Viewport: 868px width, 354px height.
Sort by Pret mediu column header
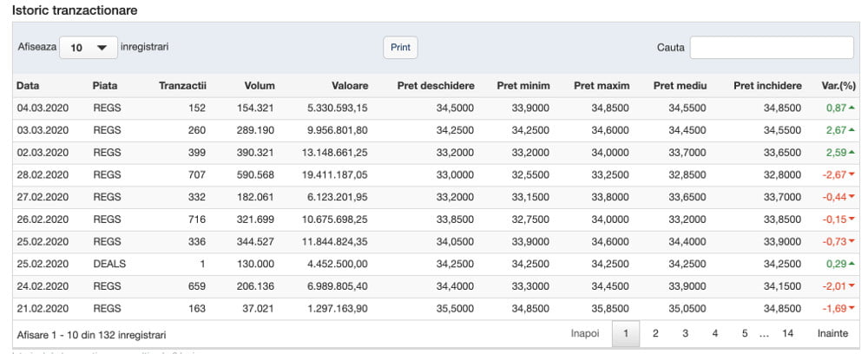pos(680,86)
